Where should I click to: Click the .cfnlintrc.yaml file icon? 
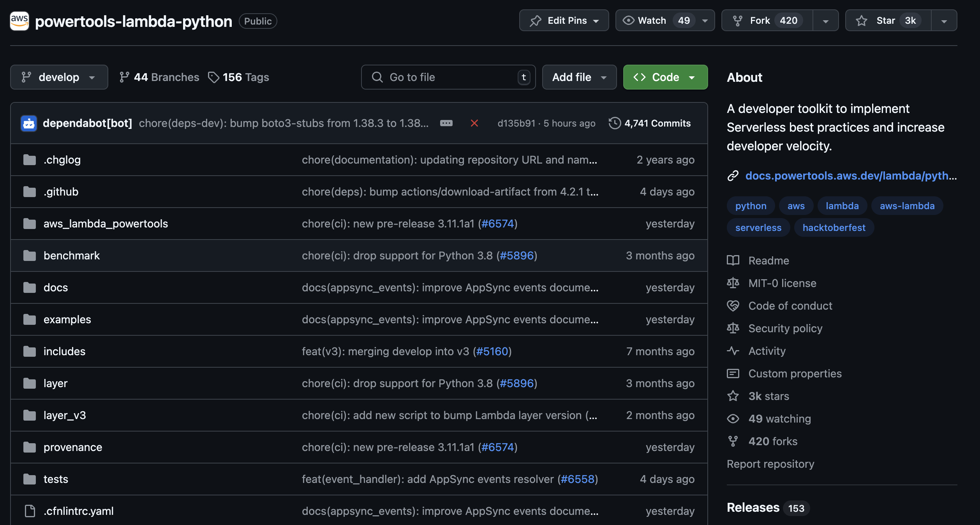(30, 511)
